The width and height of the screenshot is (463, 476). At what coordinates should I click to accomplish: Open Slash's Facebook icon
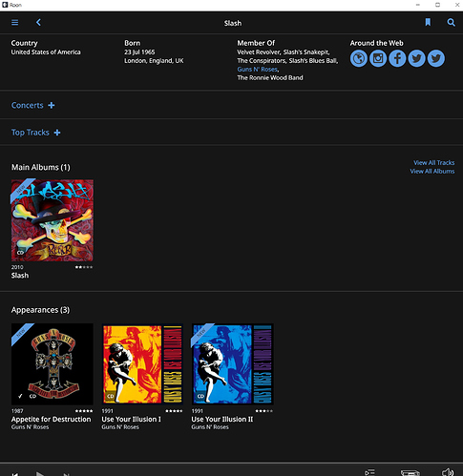[397, 58]
